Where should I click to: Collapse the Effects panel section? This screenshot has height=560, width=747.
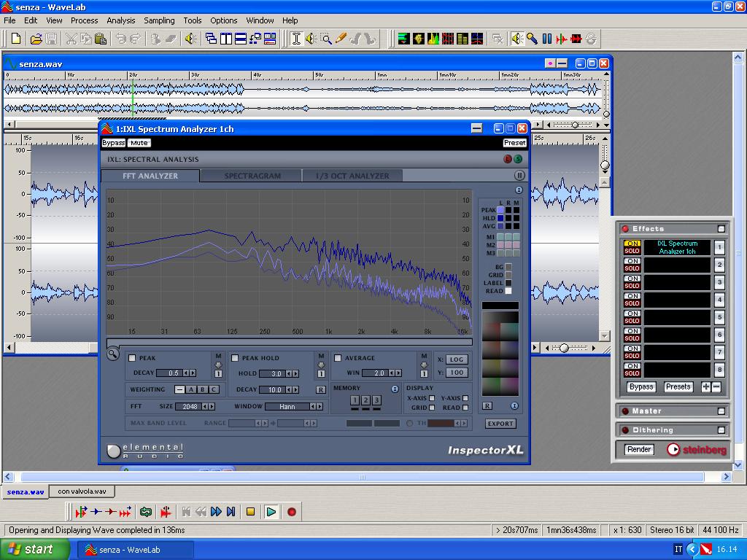tap(721, 229)
